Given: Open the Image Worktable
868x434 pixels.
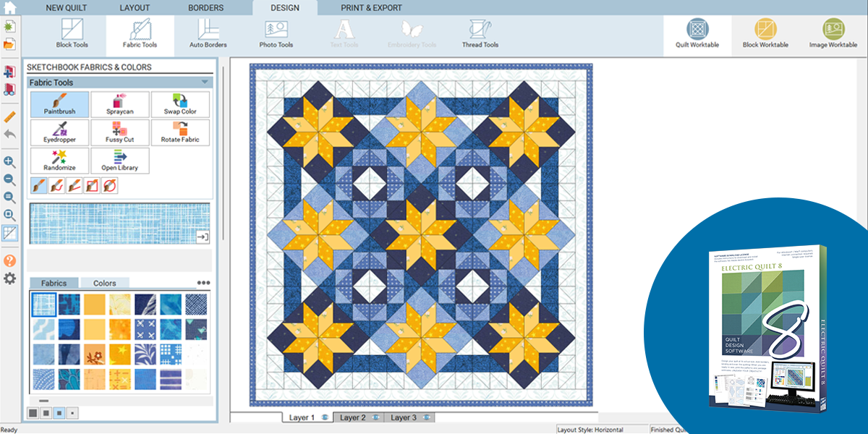Looking at the screenshot, I should point(835,32).
